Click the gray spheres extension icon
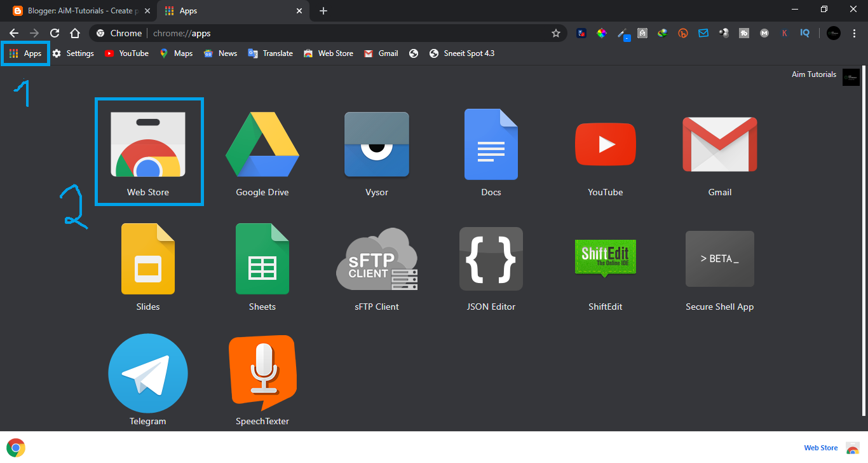 tap(724, 33)
